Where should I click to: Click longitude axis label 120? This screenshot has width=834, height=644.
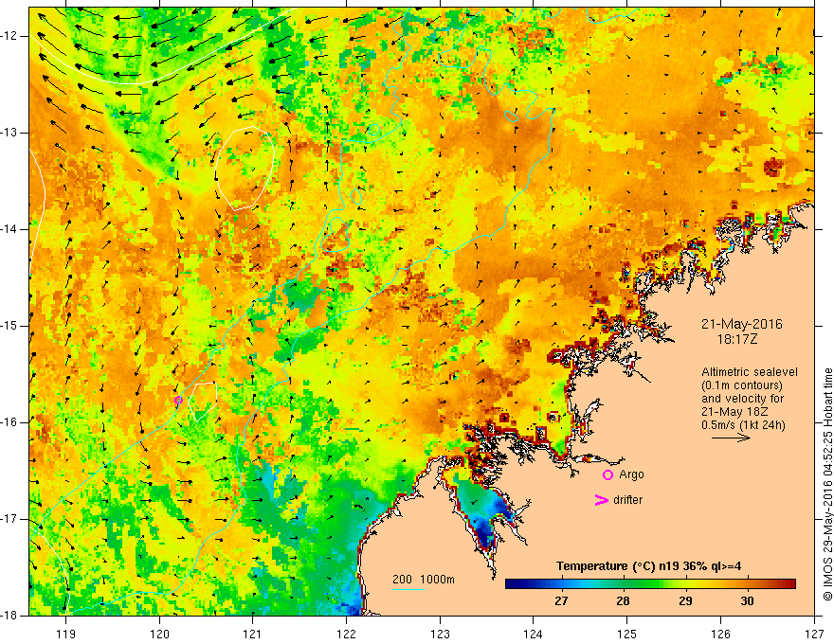tap(159, 634)
